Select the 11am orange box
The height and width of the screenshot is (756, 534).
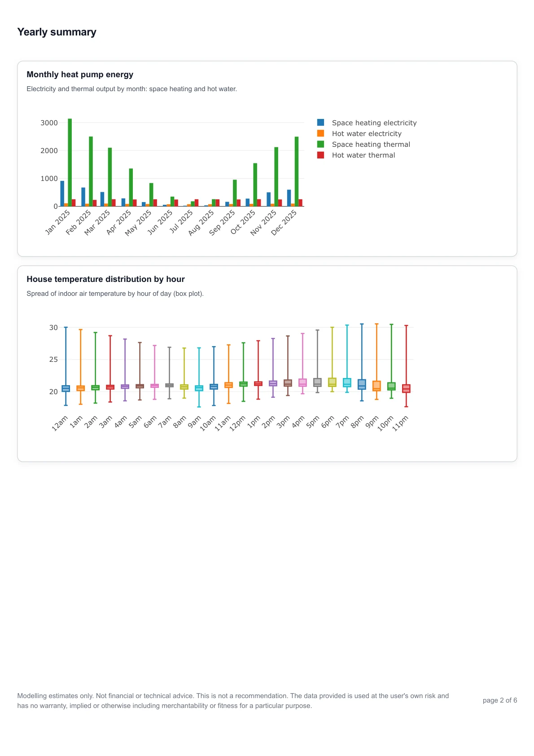click(x=229, y=385)
